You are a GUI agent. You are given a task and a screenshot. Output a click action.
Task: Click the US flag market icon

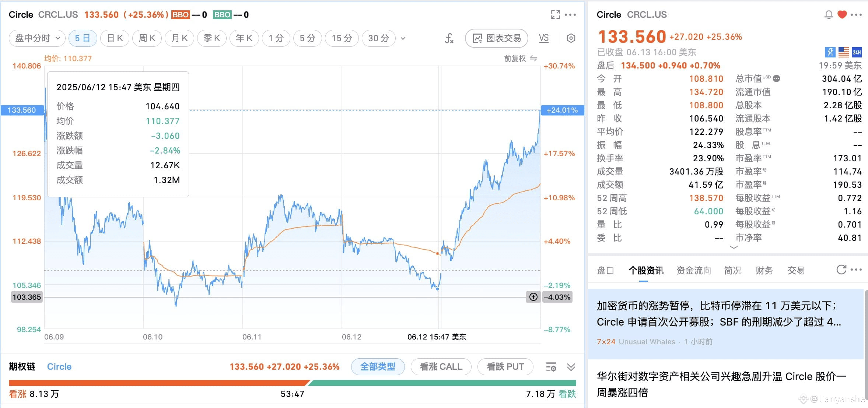pyautogui.click(x=843, y=52)
